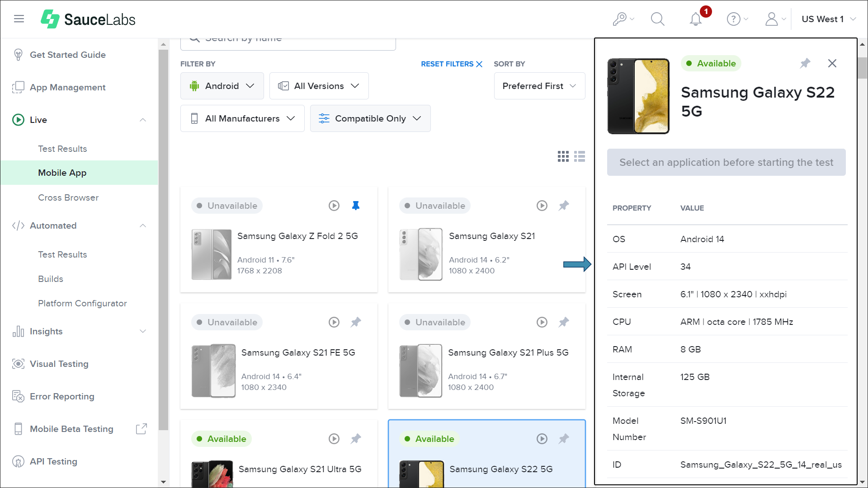Open the user account menu
The width and height of the screenshot is (868, 488).
coord(775,19)
